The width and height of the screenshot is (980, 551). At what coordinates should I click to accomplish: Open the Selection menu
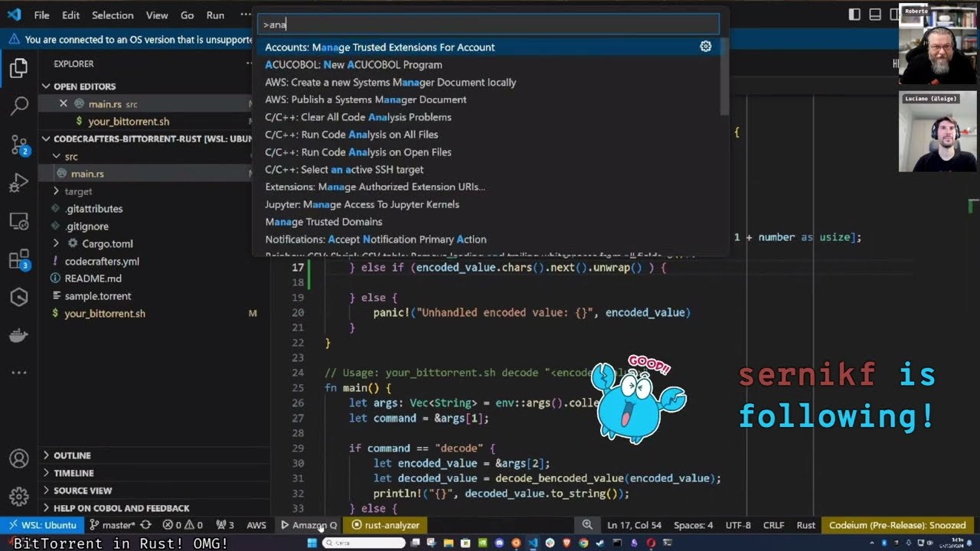click(x=113, y=15)
